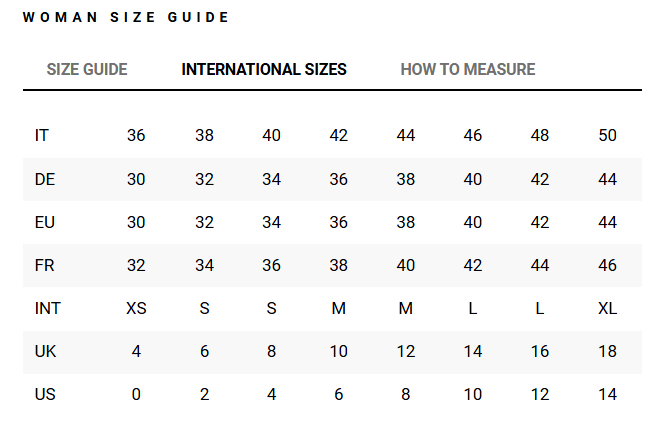Click US size 0 cell
The width and height of the screenshot is (648, 421).
pyautogui.click(x=136, y=394)
